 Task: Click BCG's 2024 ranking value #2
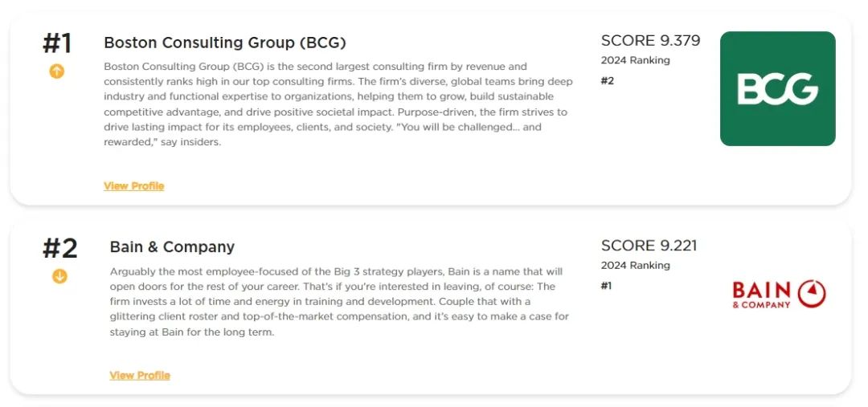[608, 81]
